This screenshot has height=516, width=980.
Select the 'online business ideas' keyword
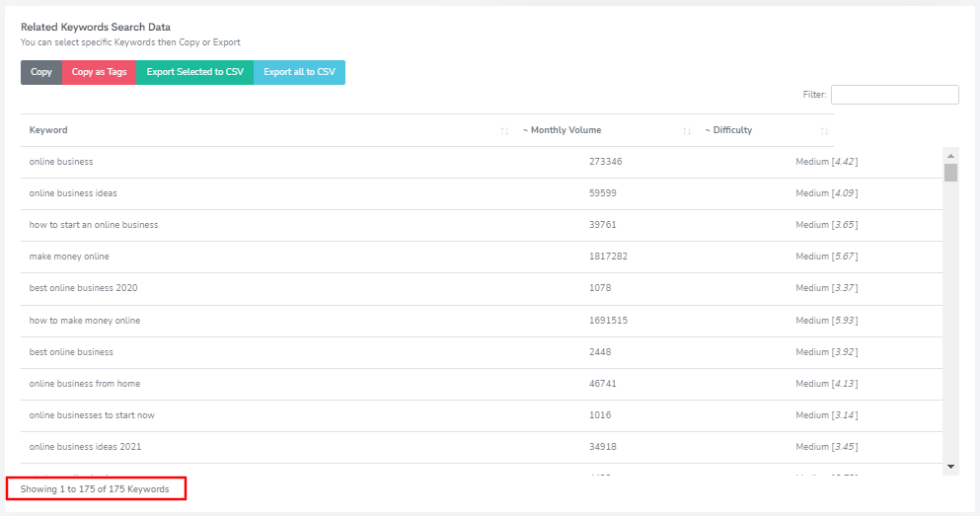click(73, 193)
